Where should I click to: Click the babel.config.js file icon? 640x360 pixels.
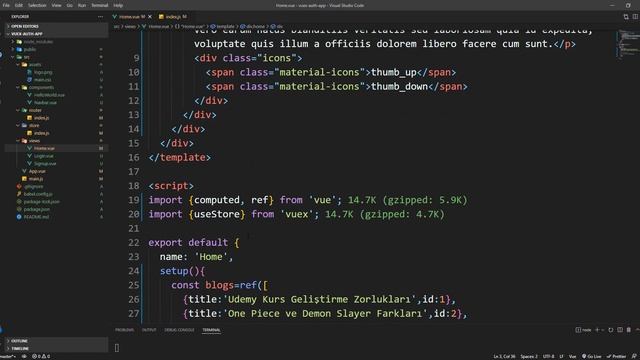[19, 194]
